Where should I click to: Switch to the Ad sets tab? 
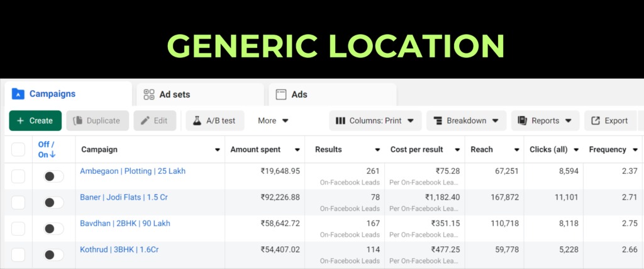pos(174,95)
